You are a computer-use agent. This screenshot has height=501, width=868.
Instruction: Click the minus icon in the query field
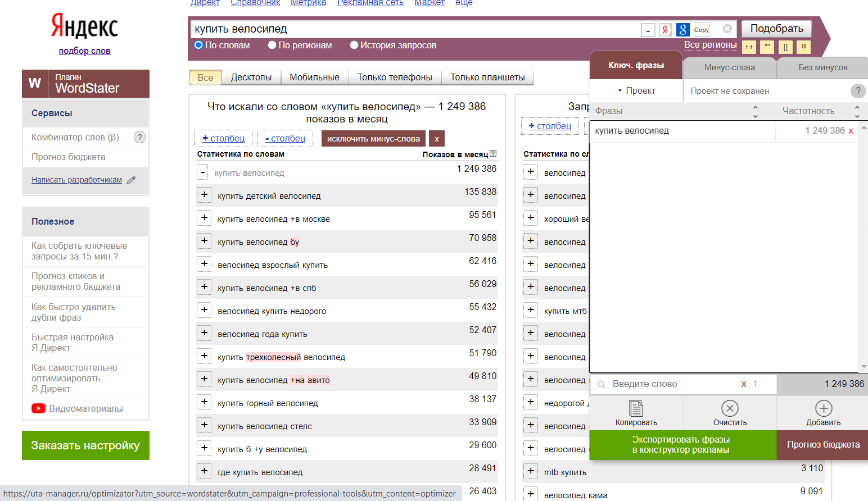648,30
